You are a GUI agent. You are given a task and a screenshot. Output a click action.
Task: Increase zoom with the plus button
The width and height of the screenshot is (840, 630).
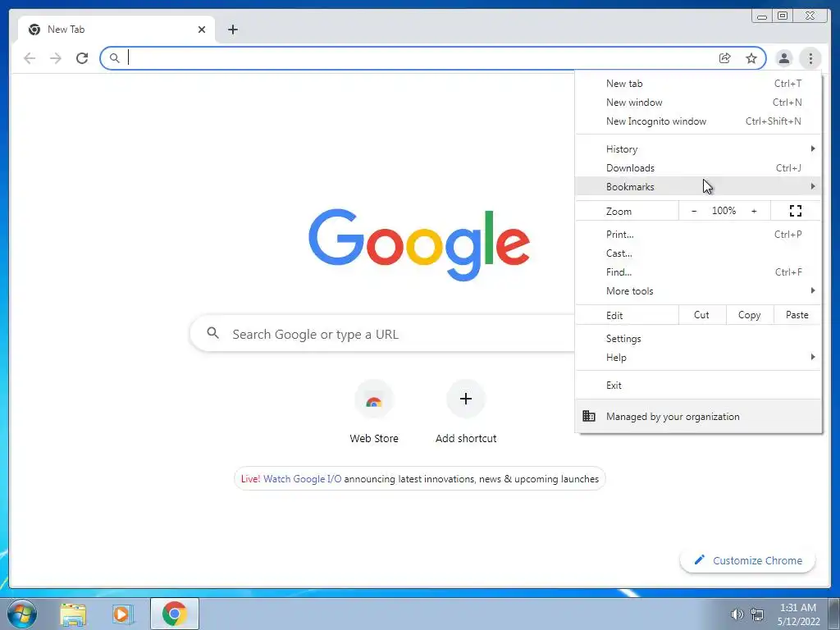(754, 211)
